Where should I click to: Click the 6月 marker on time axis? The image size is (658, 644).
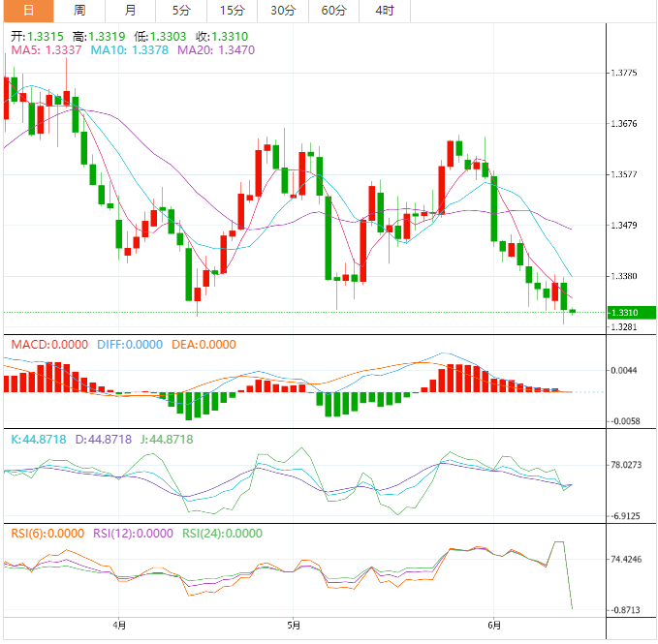point(495,626)
